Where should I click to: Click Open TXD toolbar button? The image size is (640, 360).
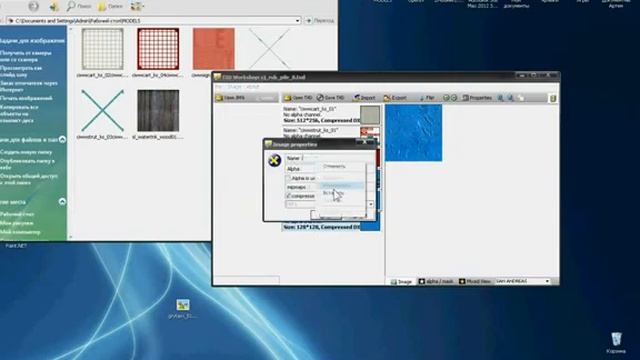(298, 98)
